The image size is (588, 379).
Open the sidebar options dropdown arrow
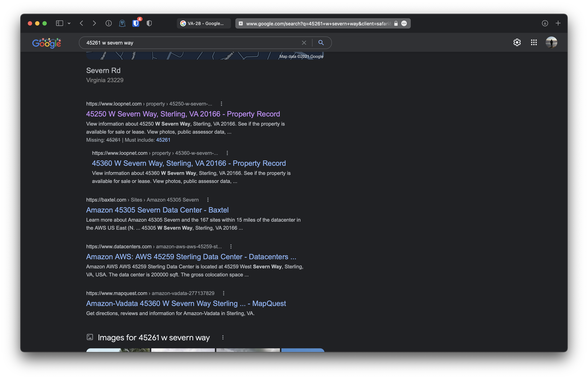[69, 23]
